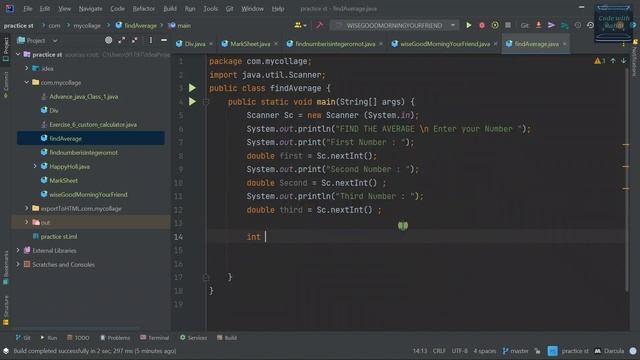Viewport: 640px width, 360px height.
Task: Open the TODO tool window
Action: coord(78,338)
